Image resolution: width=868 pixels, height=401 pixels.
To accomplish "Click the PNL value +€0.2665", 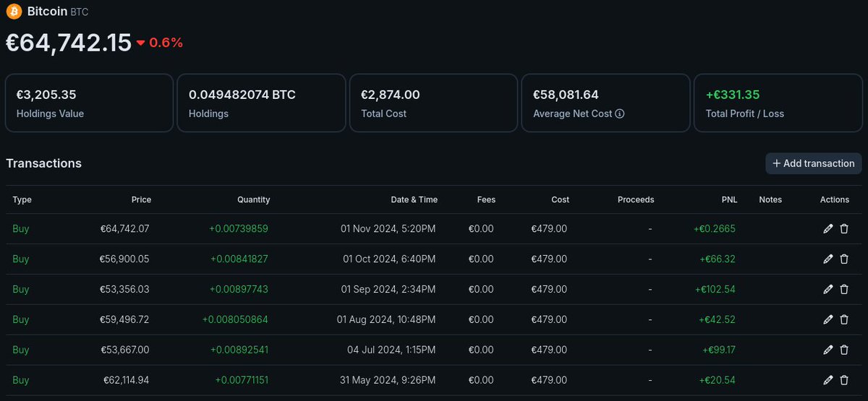I will point(714,229).
